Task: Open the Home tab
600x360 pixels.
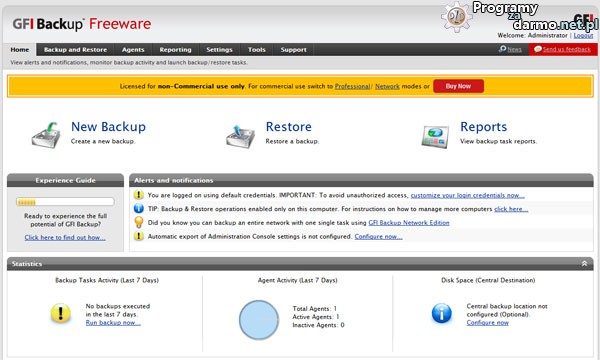Action: pos(20,50)
